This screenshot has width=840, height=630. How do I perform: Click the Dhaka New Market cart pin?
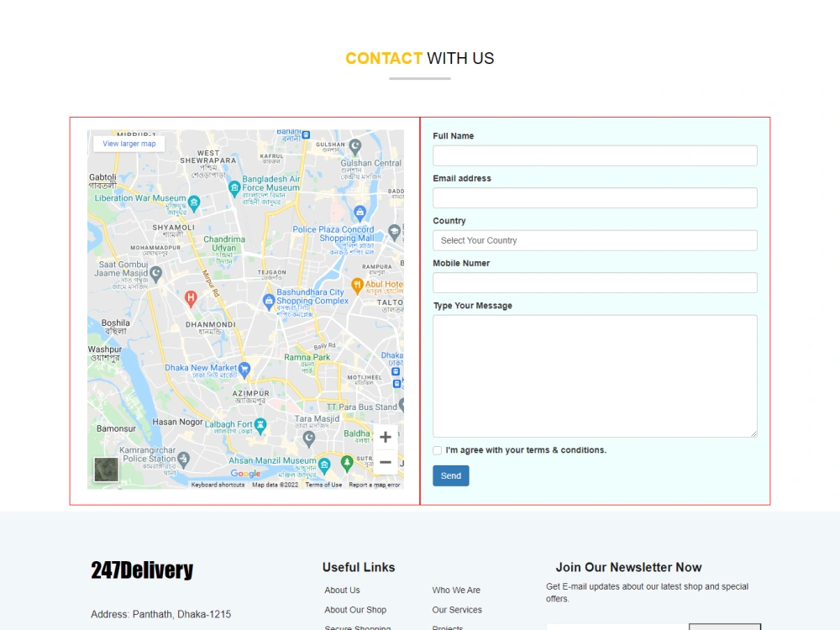tap(244, 369)
